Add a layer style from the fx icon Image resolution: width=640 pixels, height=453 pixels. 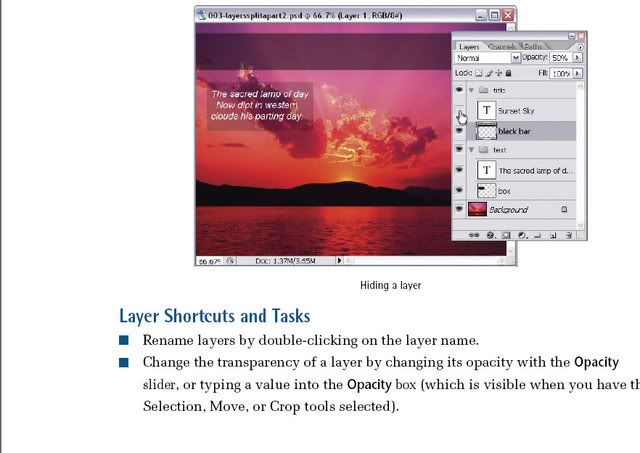pos(491,235)
